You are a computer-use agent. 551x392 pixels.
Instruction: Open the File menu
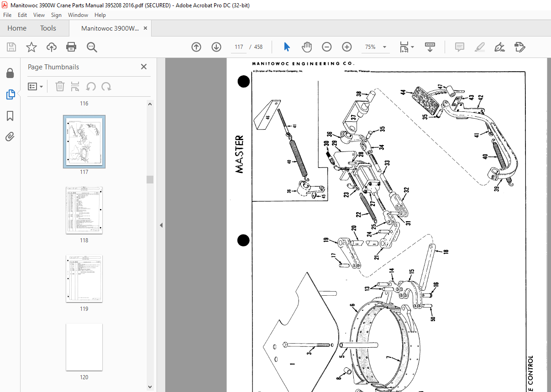pyautogui.click(x=7, y=15)
